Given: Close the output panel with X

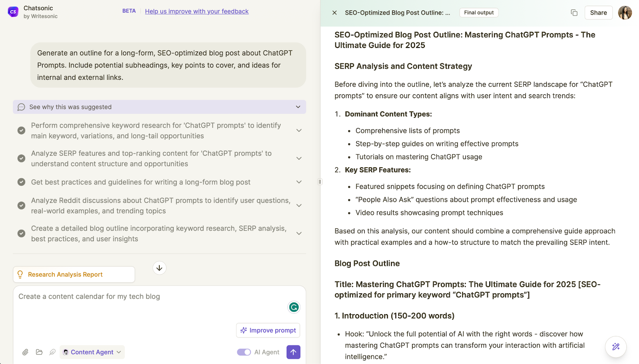Looking at the screenshot, I should 335,13.
